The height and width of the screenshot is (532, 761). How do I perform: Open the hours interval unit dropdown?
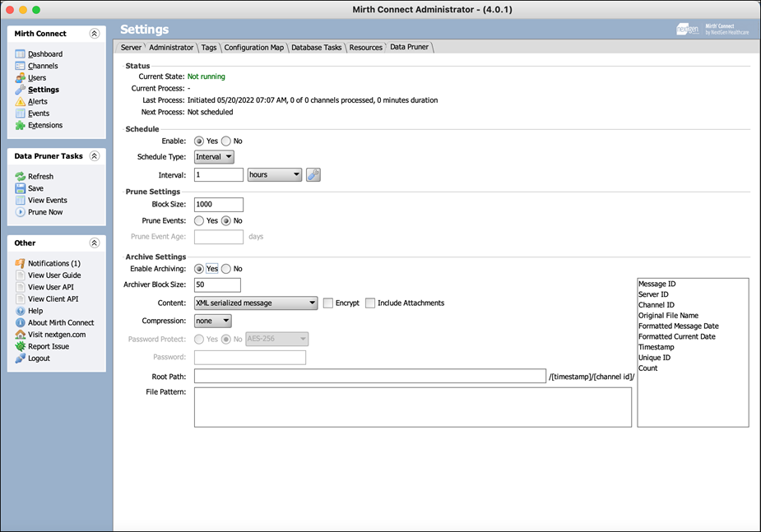275,174
